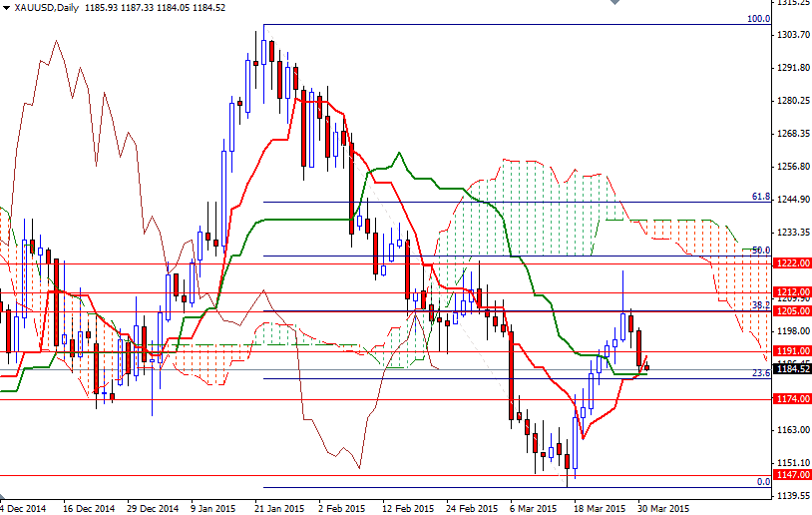The image size is (812, 515).
Task: Select the red 1222.00 price label
Action: (x=790, y=261)
